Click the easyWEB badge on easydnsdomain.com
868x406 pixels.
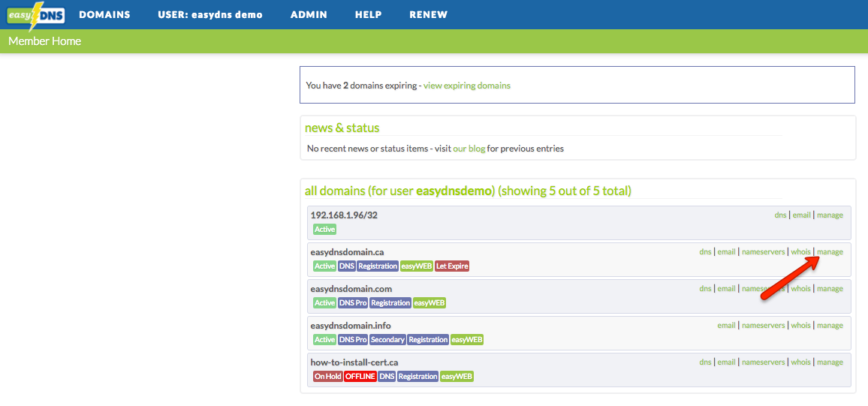[429, 302]
